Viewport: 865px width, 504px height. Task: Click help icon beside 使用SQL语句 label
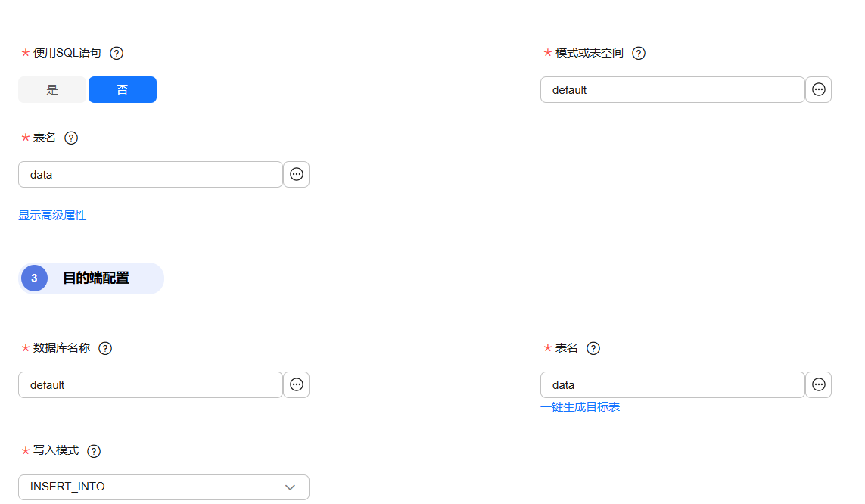[x=117, y=53]
